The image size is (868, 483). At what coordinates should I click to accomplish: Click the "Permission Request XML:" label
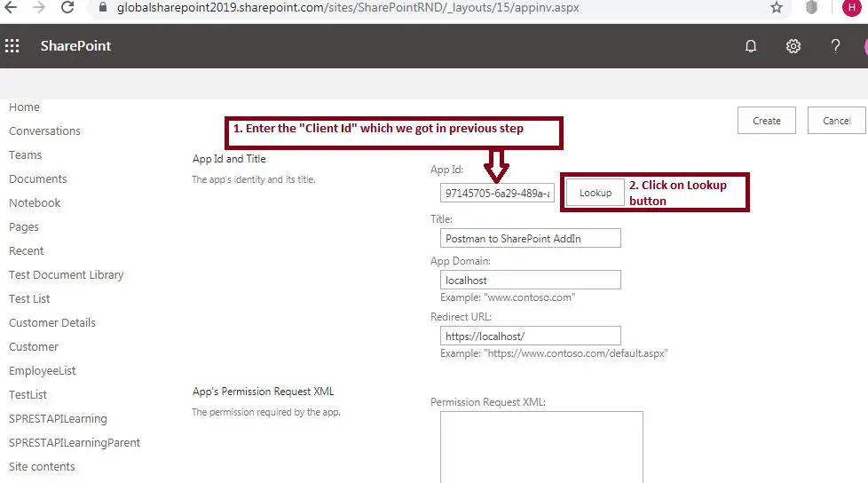[x=488, y=402]
